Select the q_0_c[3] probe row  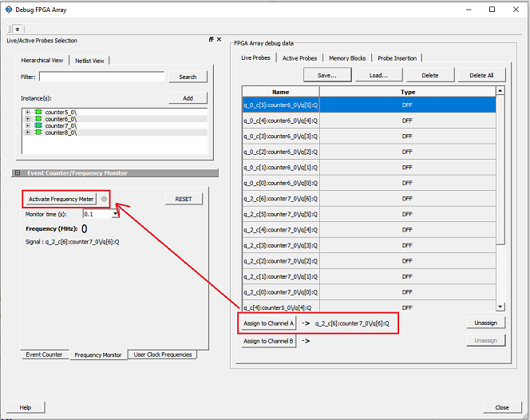[x=280, y=137]
